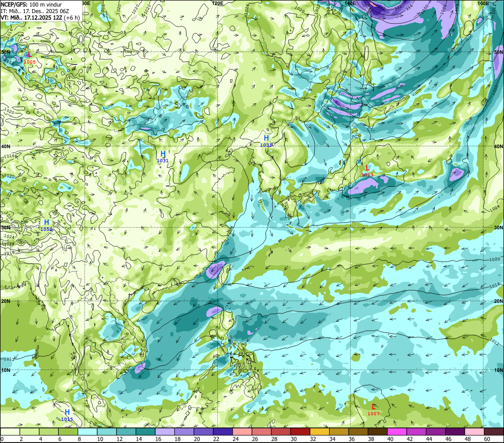
Task: Select the pale yellow legend swatch at 0
Action: point(10,431)
